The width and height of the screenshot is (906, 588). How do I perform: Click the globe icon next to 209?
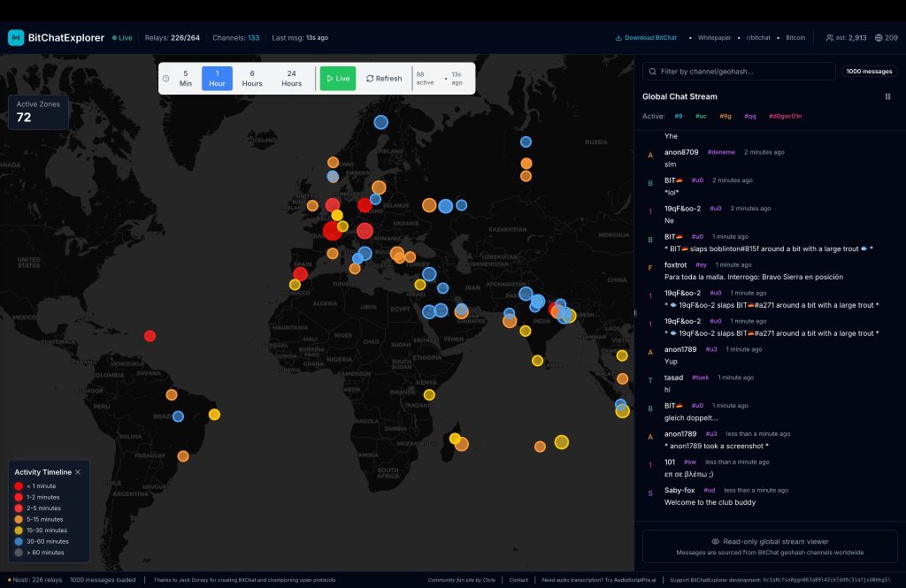[x=879, y=38]
